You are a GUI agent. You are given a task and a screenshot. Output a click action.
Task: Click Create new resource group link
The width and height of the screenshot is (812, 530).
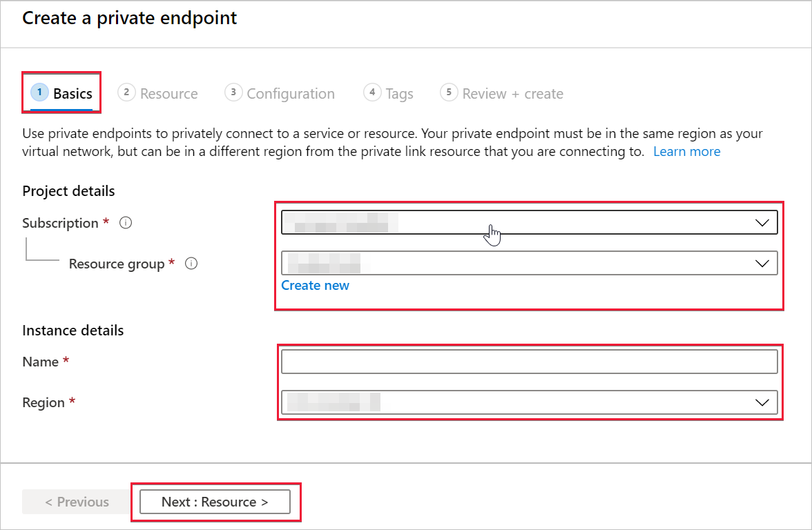(x=315, y=286)
